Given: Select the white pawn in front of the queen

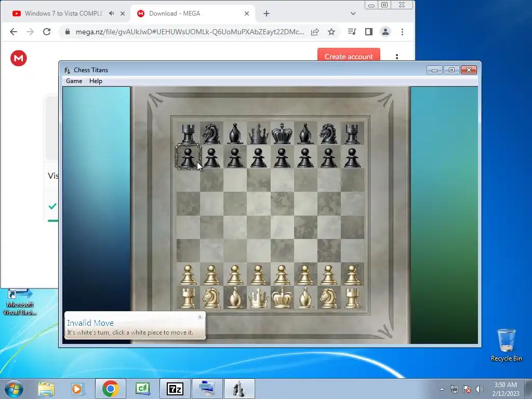Looking at the screenshot, I should pyautogui.click(x=259, y=274).
